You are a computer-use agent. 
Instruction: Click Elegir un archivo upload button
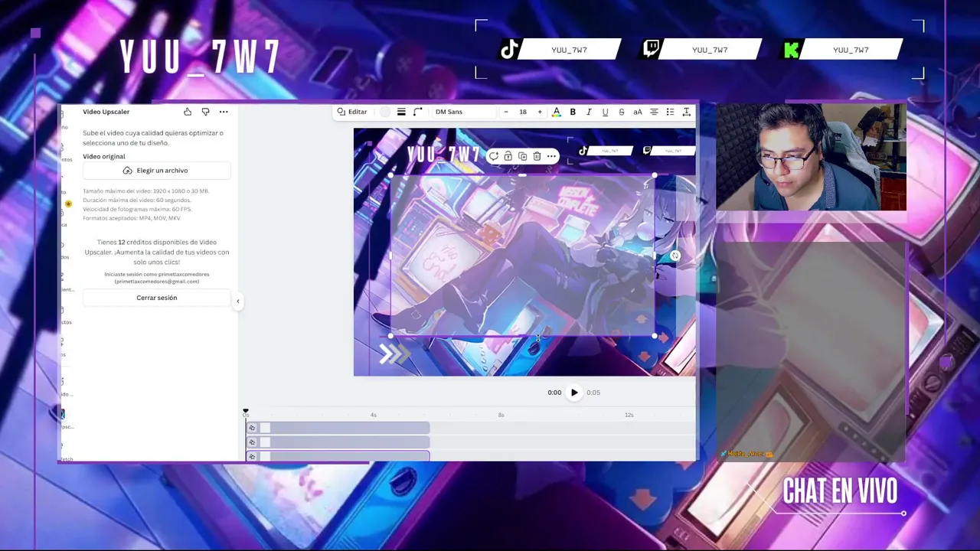coord(156,171)
